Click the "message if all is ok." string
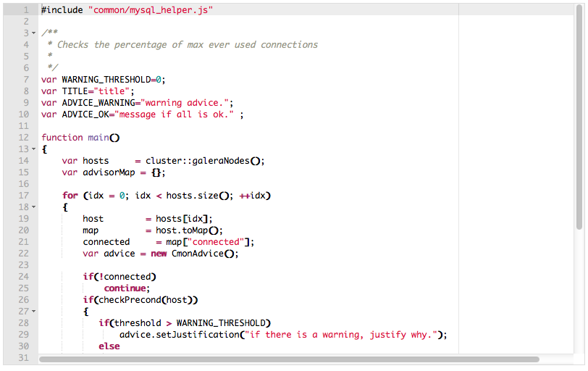 [x=173, y=114]
